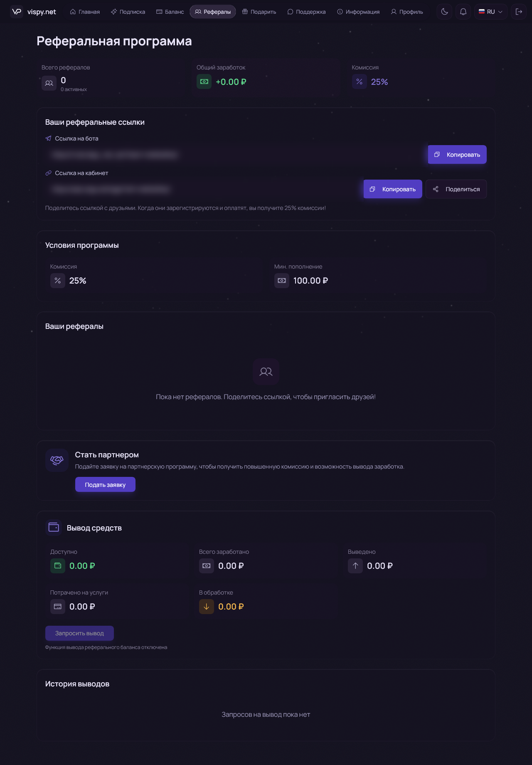Click the vispy.net logo icon

click(x=17, y=12)
